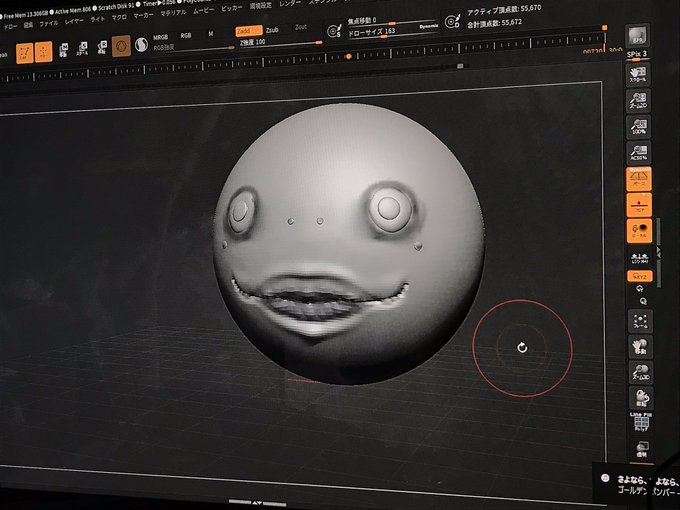Activate the Edit mode button
Viewport: 680px width, 510px height.
[25, 53]
